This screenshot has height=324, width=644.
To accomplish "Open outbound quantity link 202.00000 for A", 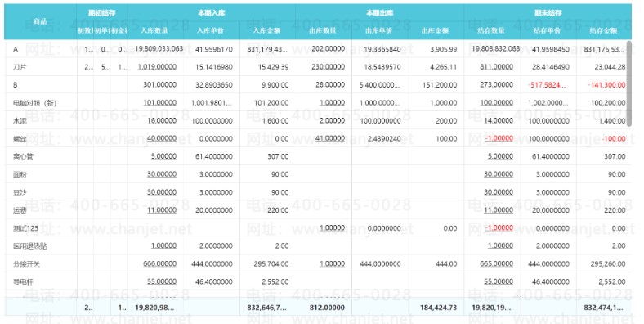I will pyautogui.click(x=329, y=49).
